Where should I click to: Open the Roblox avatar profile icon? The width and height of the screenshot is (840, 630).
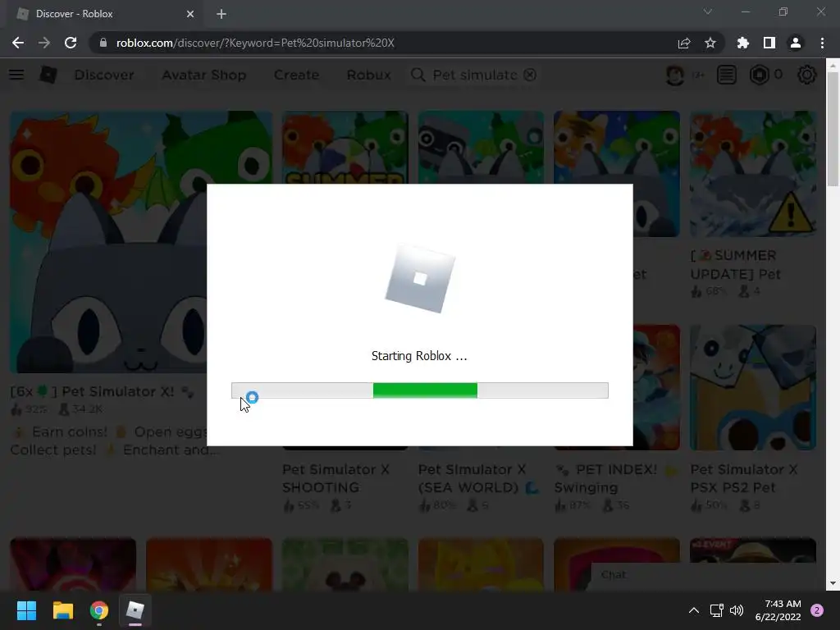(675, 75)
